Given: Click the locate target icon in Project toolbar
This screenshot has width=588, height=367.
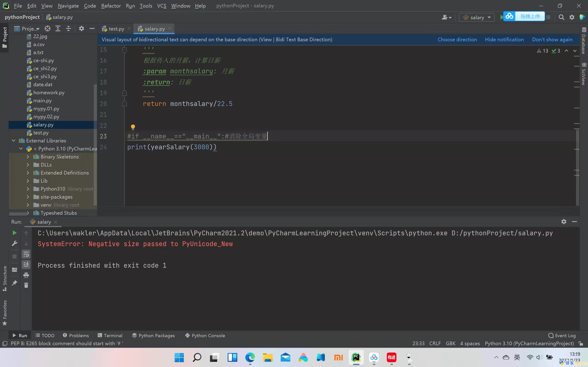Looking at the screenshot, I should tap(47, 29).
